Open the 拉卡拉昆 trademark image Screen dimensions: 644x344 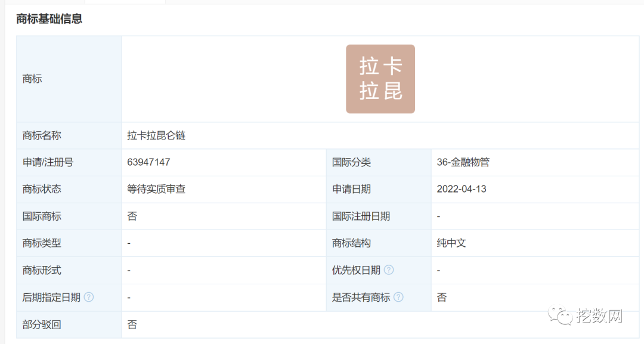click(380, 78)
